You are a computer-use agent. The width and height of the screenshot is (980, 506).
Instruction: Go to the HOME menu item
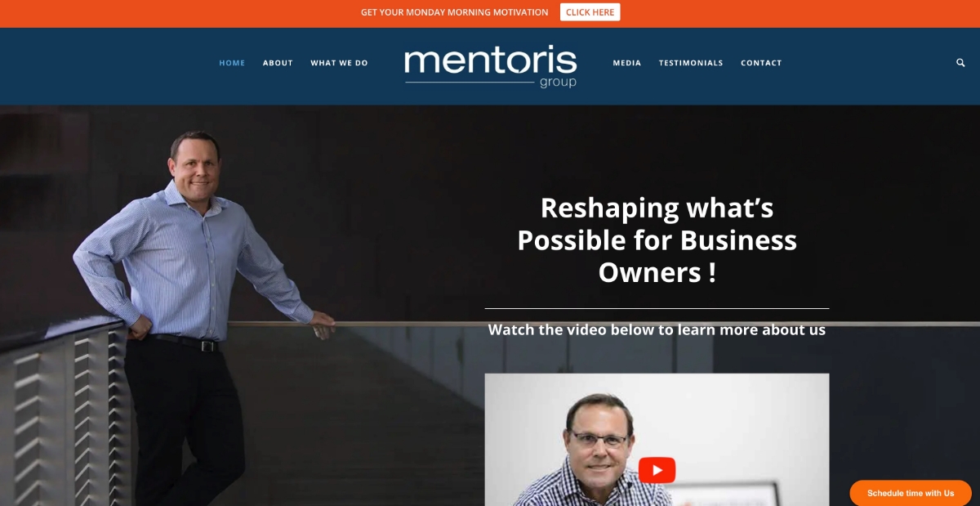click(232, 63)
